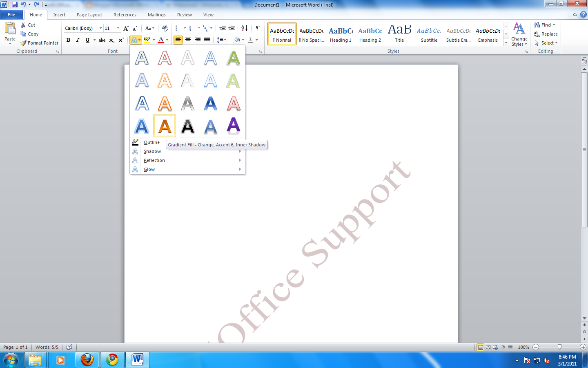This screenshot has width=588, height=368.
Task: Apply the text highlight color
Action: point(147,40)
